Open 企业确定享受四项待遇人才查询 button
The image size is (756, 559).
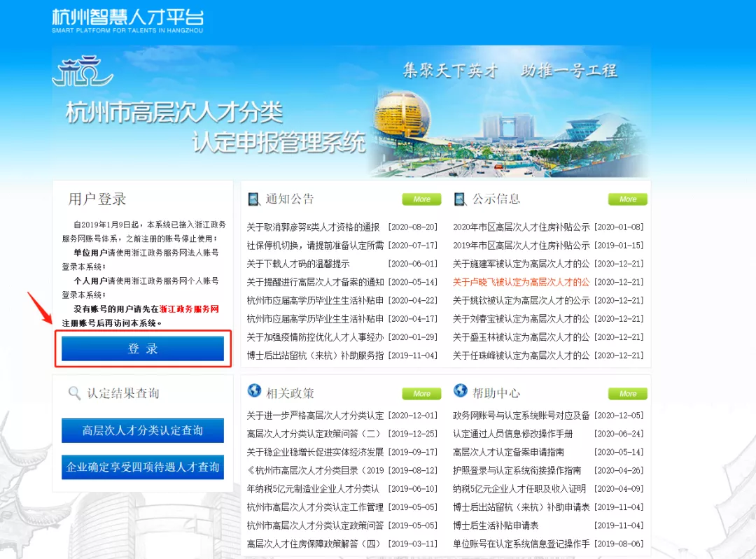(143, 467)
